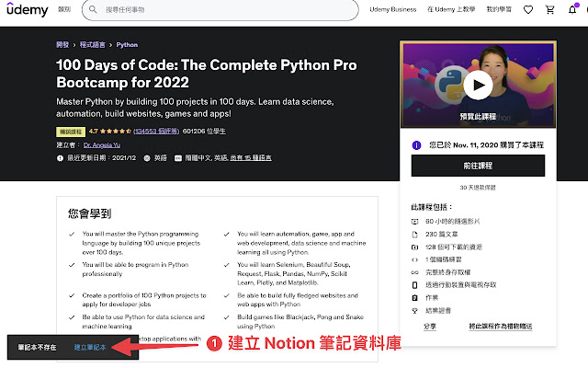Open 在 Udemy 上教學 menu item

point(451,9)
